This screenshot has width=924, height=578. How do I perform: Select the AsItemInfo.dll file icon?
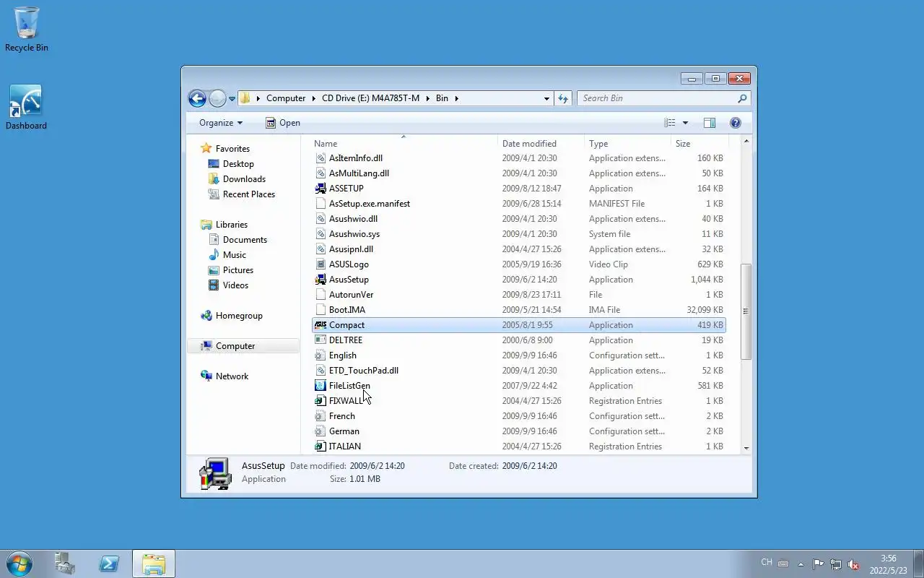(x=321, y=158)
